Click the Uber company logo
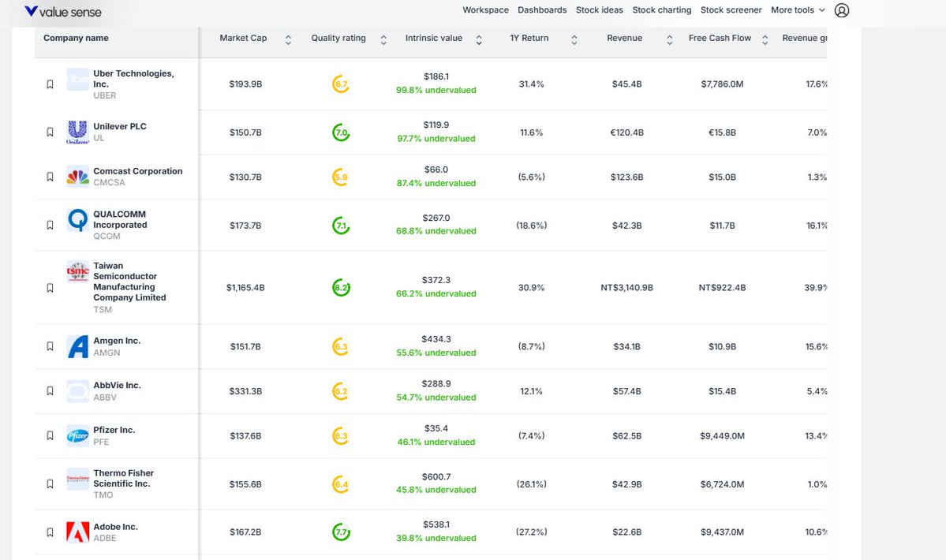946x560 pixels. coord(78,80)
